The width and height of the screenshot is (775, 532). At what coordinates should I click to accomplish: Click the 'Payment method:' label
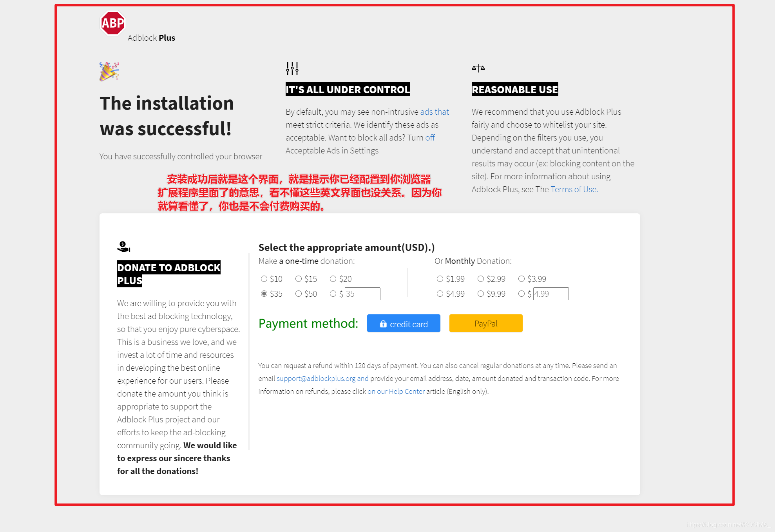(x=308, y=323)
